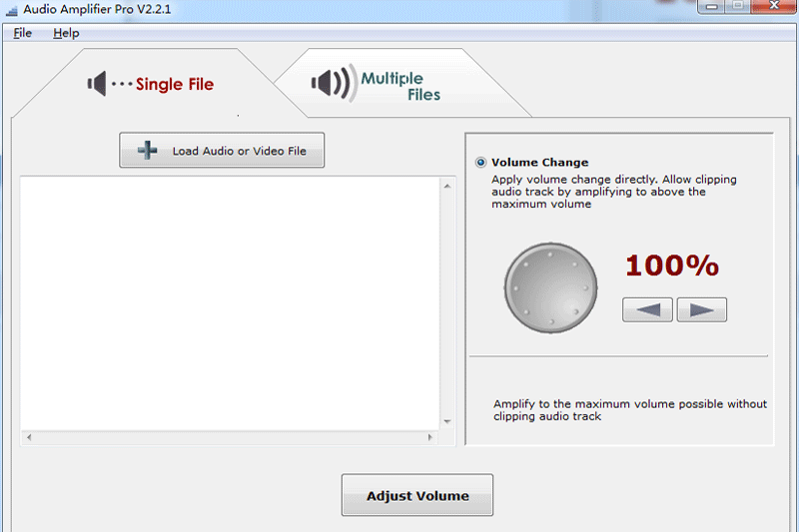This screenshot has height=532, width=799.
Task: Increase volume with the right arrow button
Action: (701, 309)
